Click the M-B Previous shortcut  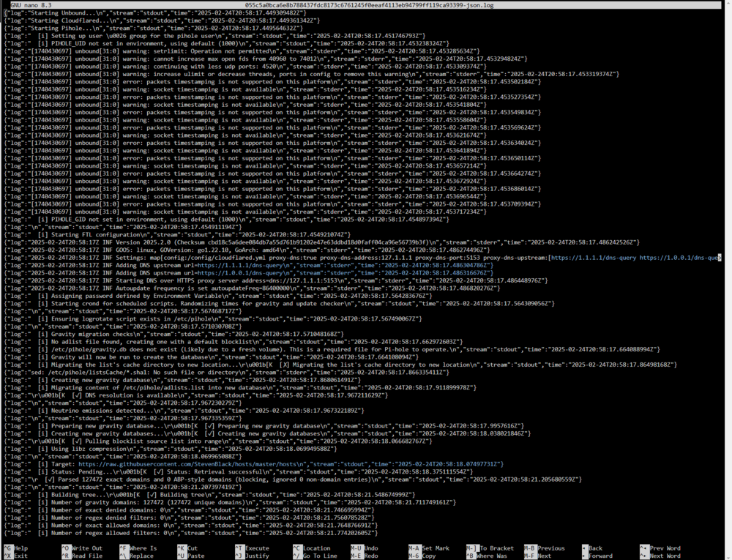(x=545, y=548)
